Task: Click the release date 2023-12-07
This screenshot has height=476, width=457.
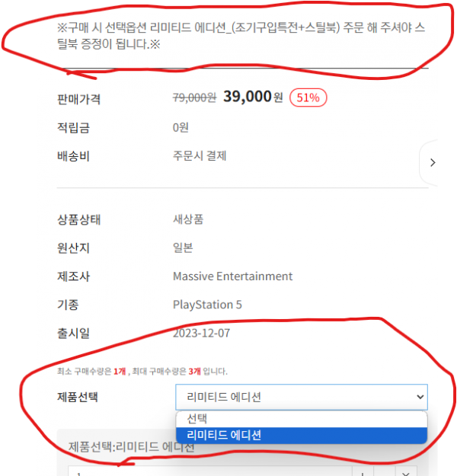Action: (x=201, y=333)
